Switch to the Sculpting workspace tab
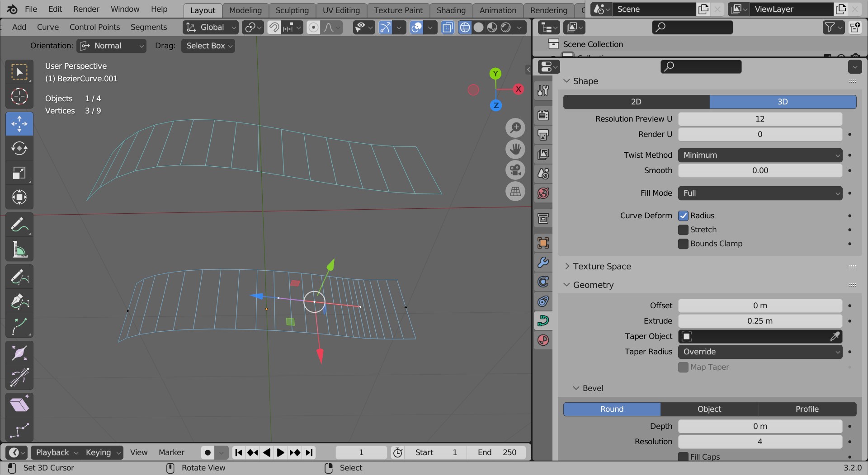 292,10
